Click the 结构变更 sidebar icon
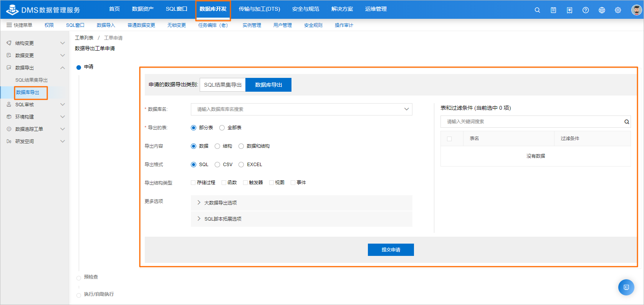Viewport: 644px width, 305px height. [9, 43]
